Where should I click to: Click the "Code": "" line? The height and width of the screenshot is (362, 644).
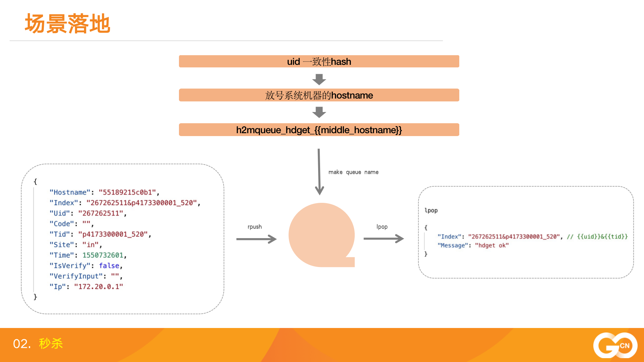click(x=72, y=224)
